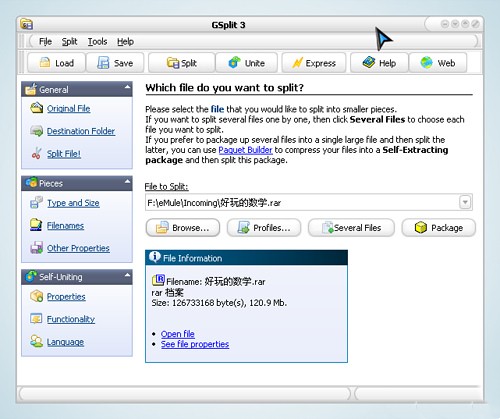
Task: Click the first round title bar button
Action: (x=445, y=24)
